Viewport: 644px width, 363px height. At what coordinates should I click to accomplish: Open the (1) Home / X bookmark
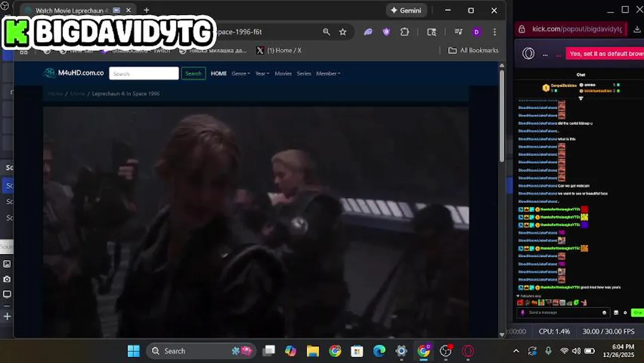point(279,50)
